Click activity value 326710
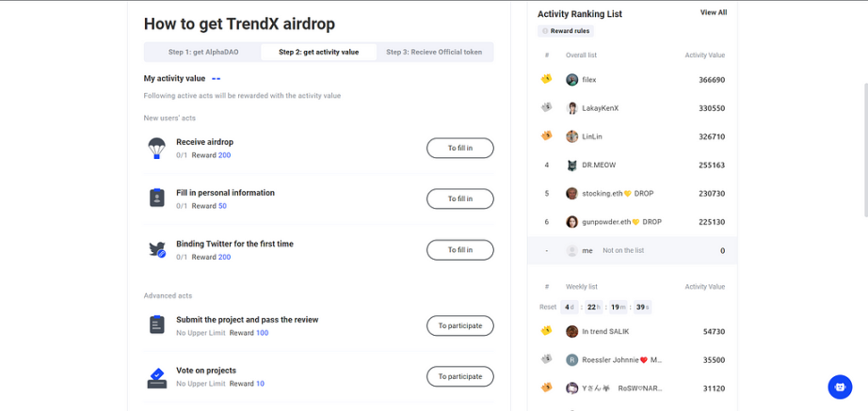The width and height of the screenshot is (868, 411). pos(712,136)
